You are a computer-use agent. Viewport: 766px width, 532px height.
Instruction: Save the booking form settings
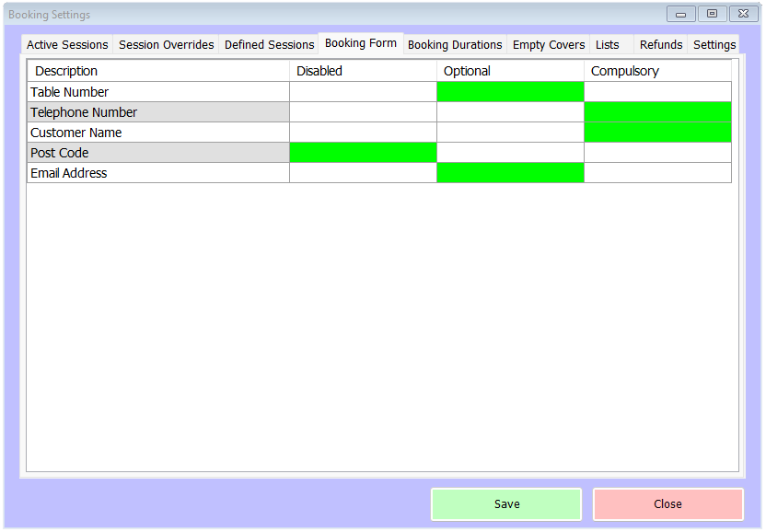click(506, 504)
